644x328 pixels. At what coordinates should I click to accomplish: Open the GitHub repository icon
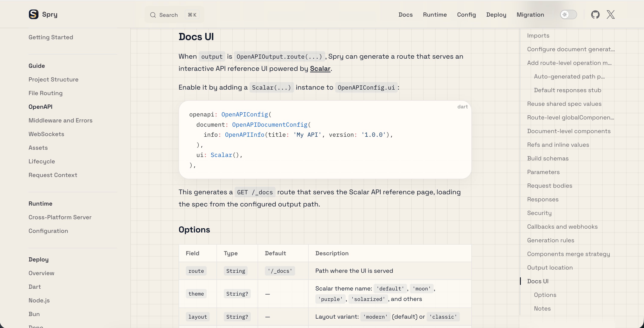(x=595, y=15)
